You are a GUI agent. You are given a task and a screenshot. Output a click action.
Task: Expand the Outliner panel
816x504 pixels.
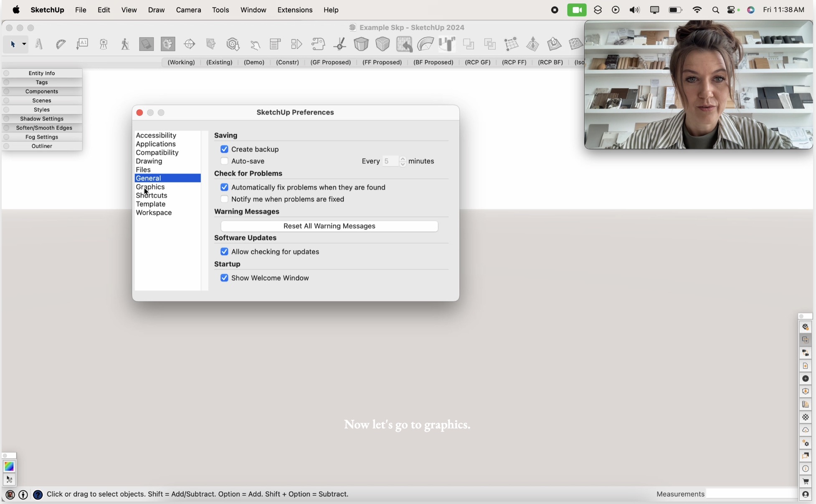tap(42, 146)
